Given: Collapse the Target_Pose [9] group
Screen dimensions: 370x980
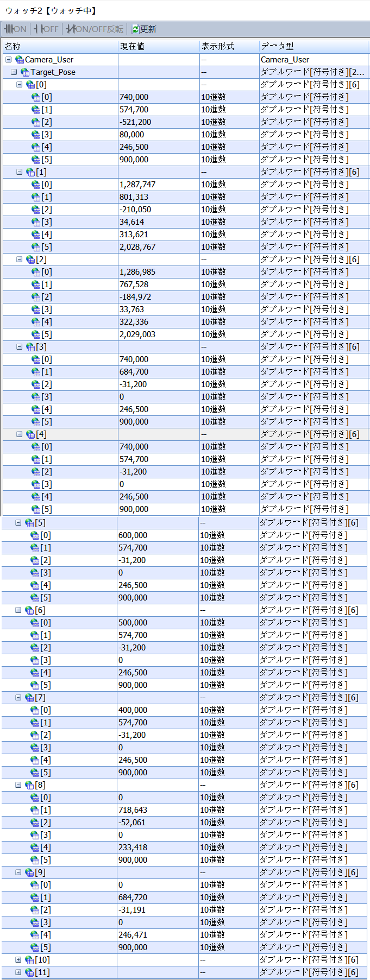Looking at the screenshot, I should coord(18,872).
